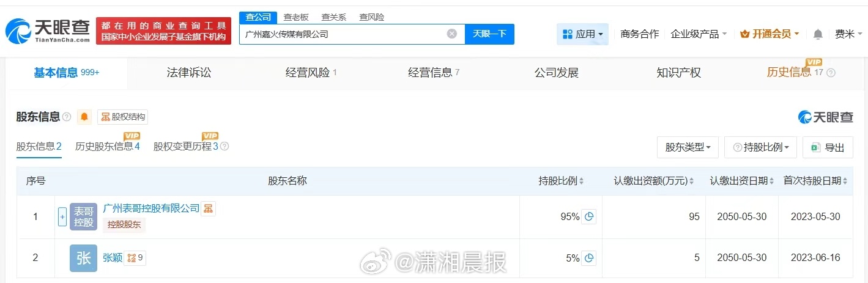Click the 天眼一下 search button
Viewport: 868px width, 283px height.
coord(489,34)
